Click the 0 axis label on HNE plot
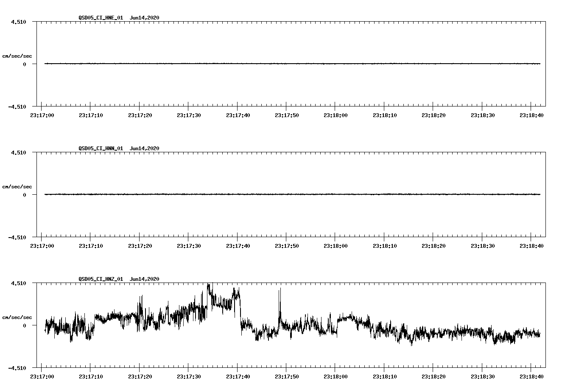576x392 pixels. tap(25, 64)
